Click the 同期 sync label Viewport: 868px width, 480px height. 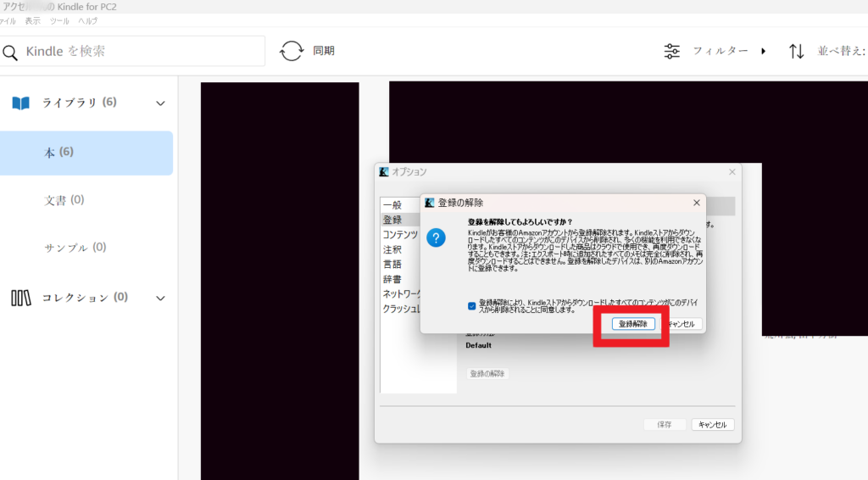tap(324, 51)
